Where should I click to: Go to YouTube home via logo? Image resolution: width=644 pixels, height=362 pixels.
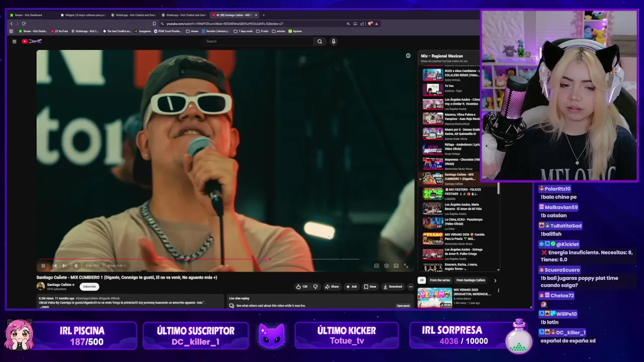tap(31, 41)
